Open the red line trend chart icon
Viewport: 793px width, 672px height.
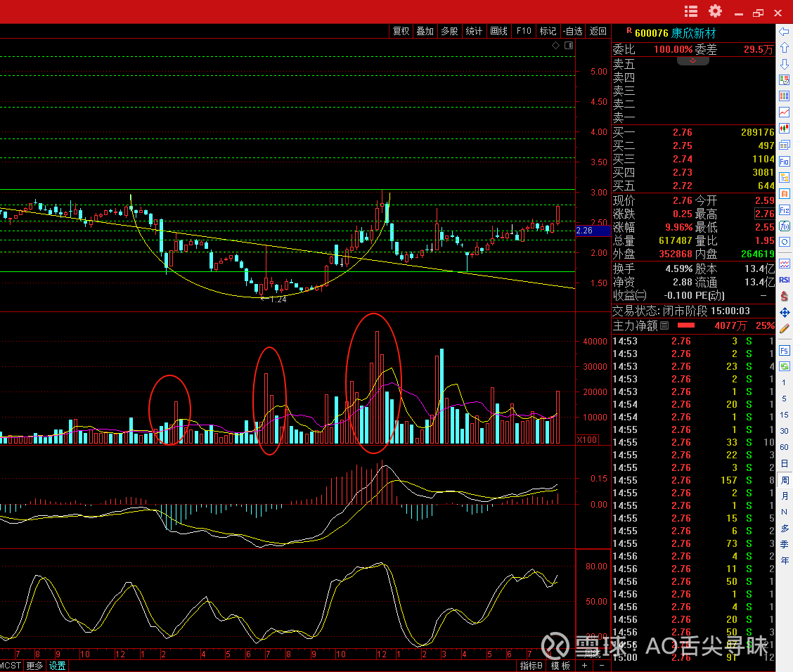[x=784, y=112]
